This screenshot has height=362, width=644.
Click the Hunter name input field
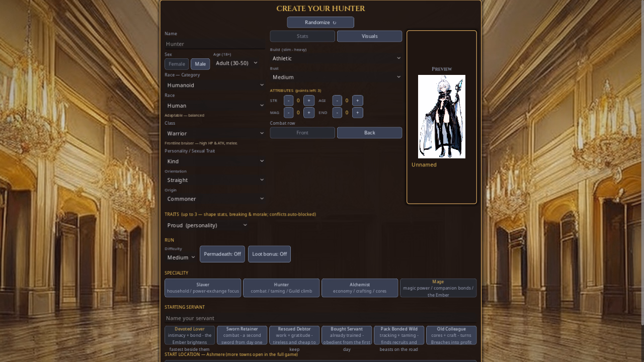pyautogui.click(x=215, y=44)
